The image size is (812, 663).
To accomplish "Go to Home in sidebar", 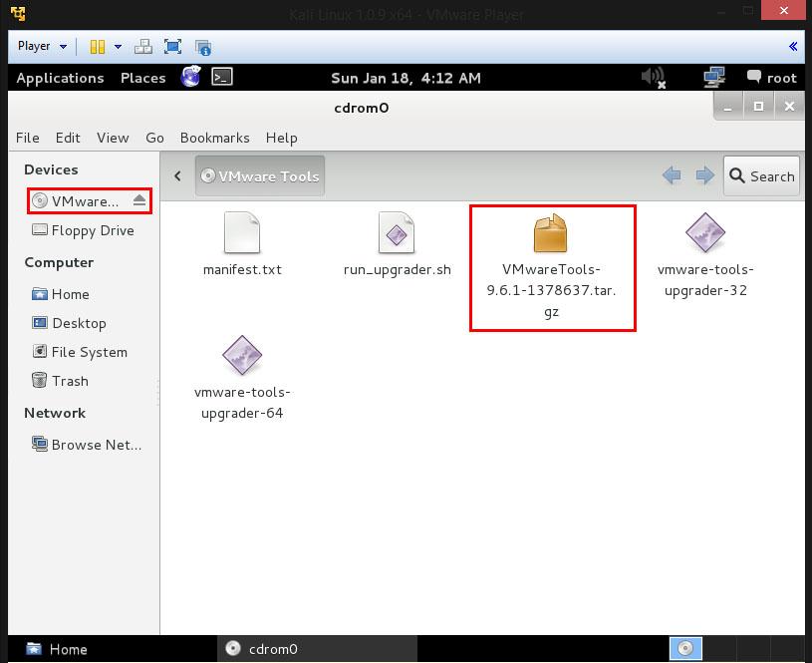I will click(x=60, y=294).
